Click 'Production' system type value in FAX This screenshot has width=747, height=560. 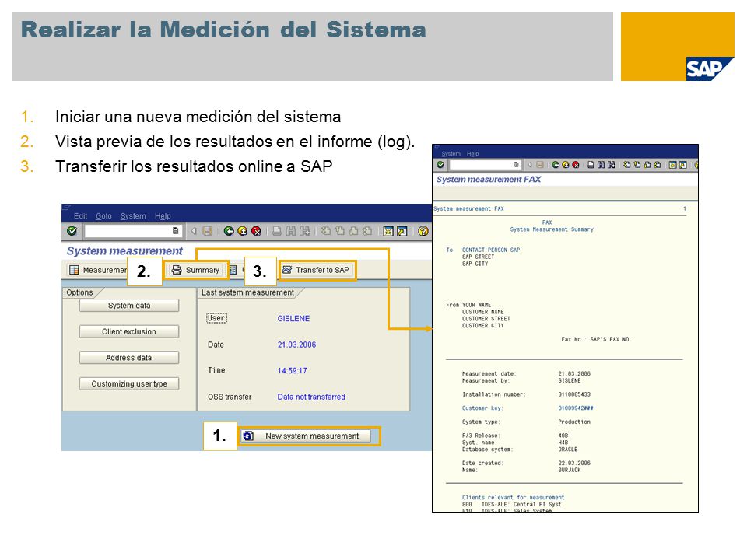[x=574, y=422]
